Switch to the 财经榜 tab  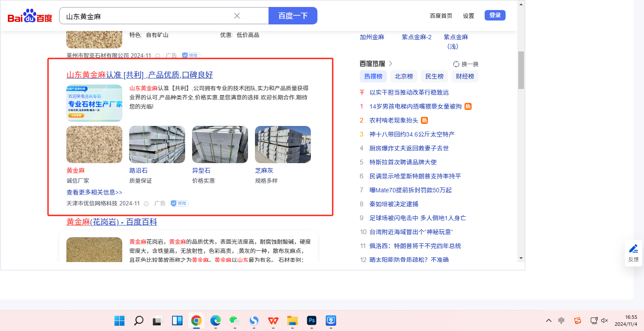(x=465, y=76)
